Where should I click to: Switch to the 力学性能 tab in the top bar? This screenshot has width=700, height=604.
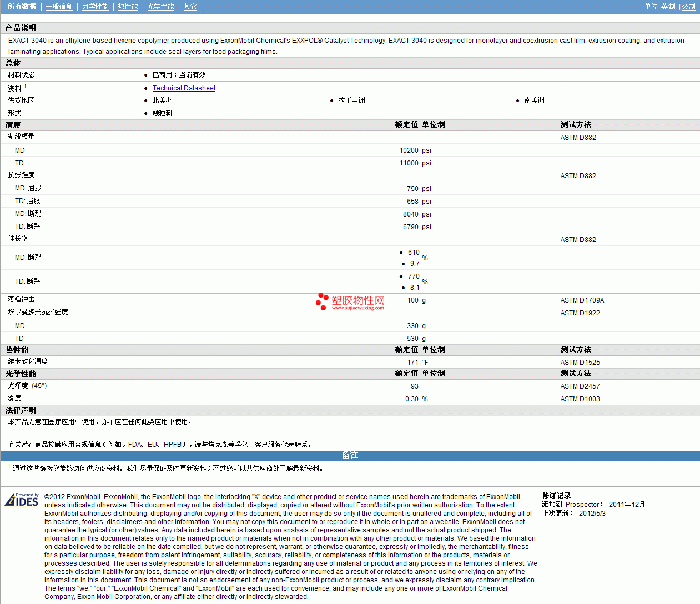pos(95,7)
